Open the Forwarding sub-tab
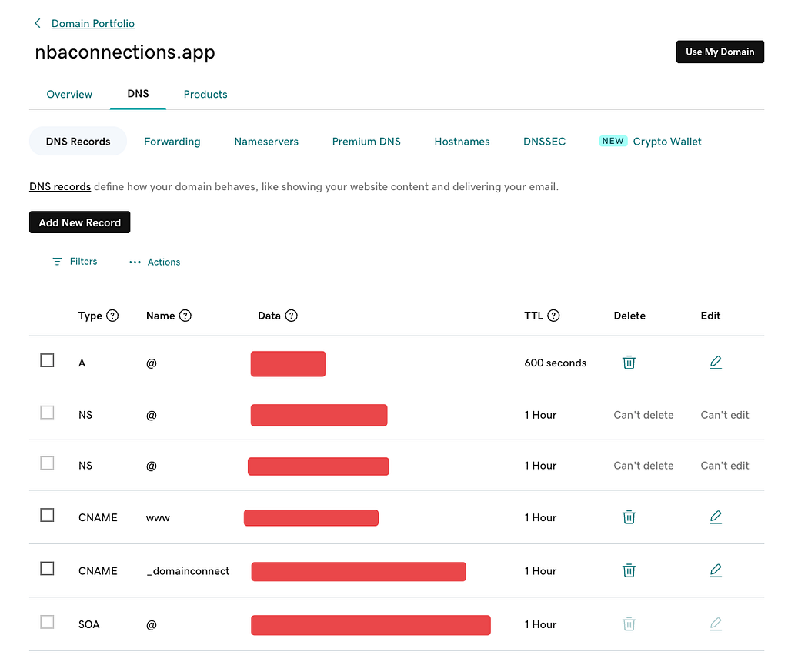Viewport: 788px width, 672px height. tap(172, 142)
